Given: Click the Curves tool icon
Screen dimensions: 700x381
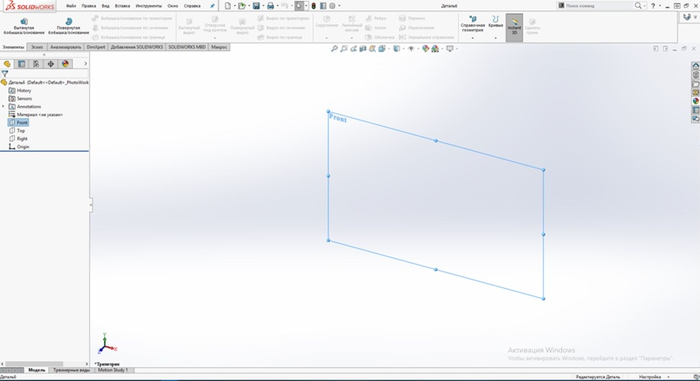Looking at the screenshot, I should (496, 19).
